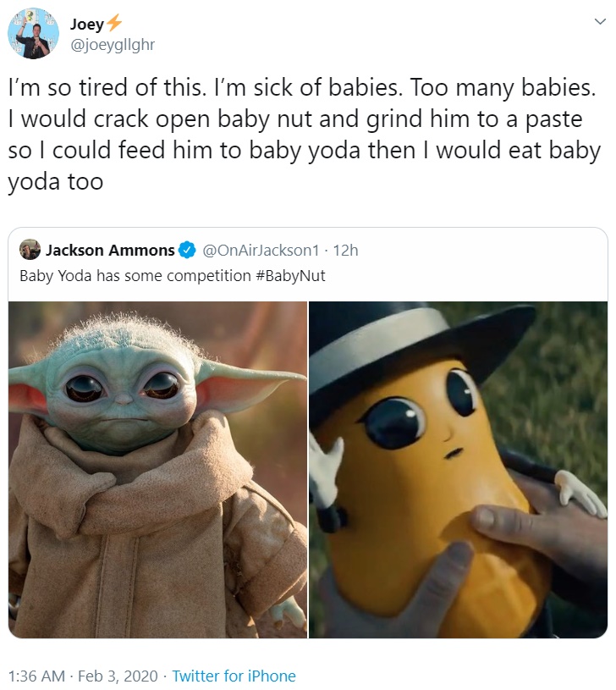616x690 pixels.
Task: Click the 1:36 AM · Feb 3, 2020 timestamp
Action: point(83,676)
